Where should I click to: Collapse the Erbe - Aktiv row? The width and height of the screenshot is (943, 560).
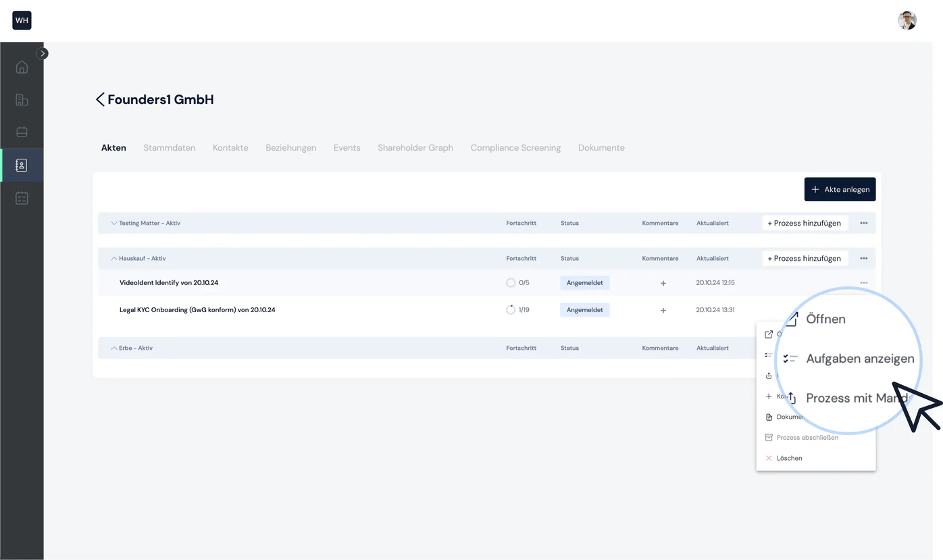coord(114,348)
